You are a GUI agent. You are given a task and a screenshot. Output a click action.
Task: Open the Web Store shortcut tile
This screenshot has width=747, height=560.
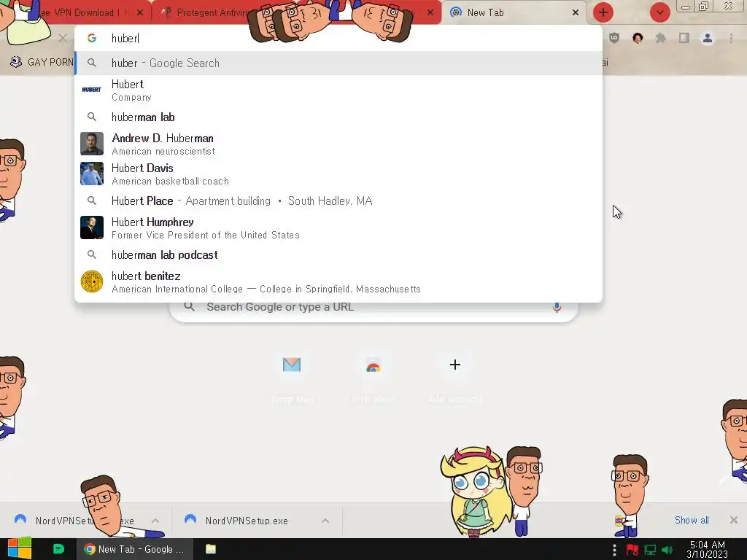pos(373,379)
